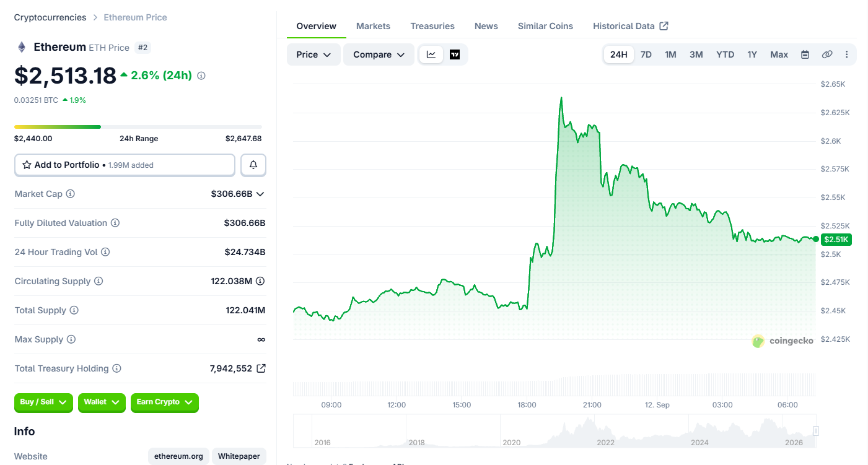This screenshot has height=465, width=868.
Task: Select the 7D time range
Action: point(646,54)
